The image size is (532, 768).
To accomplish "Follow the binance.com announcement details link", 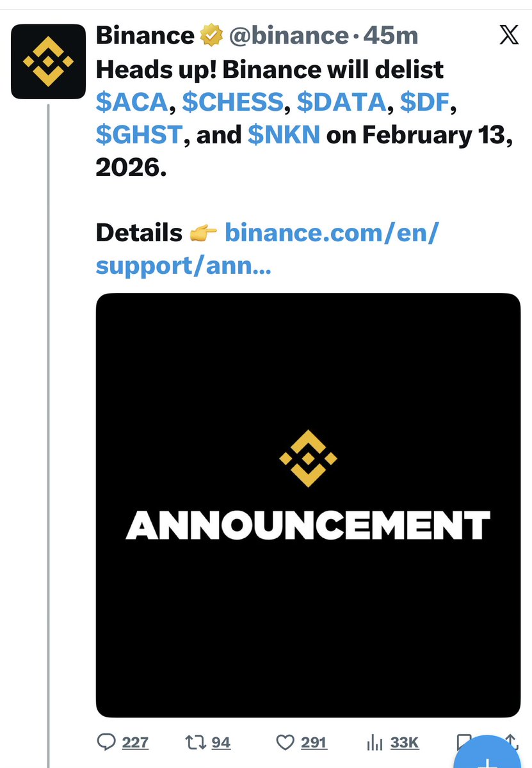I will pos(330,233).
